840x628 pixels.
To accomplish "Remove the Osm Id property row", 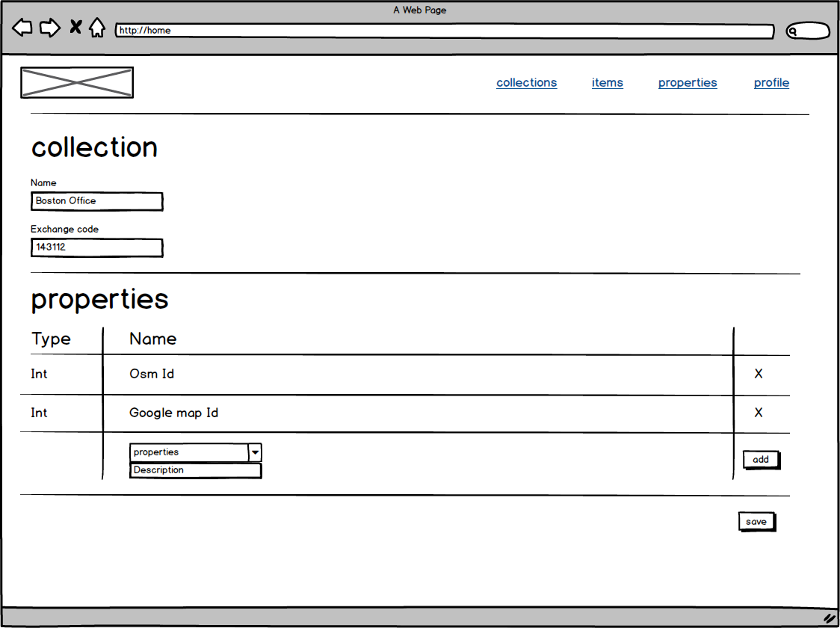I will tap(759, 374).
